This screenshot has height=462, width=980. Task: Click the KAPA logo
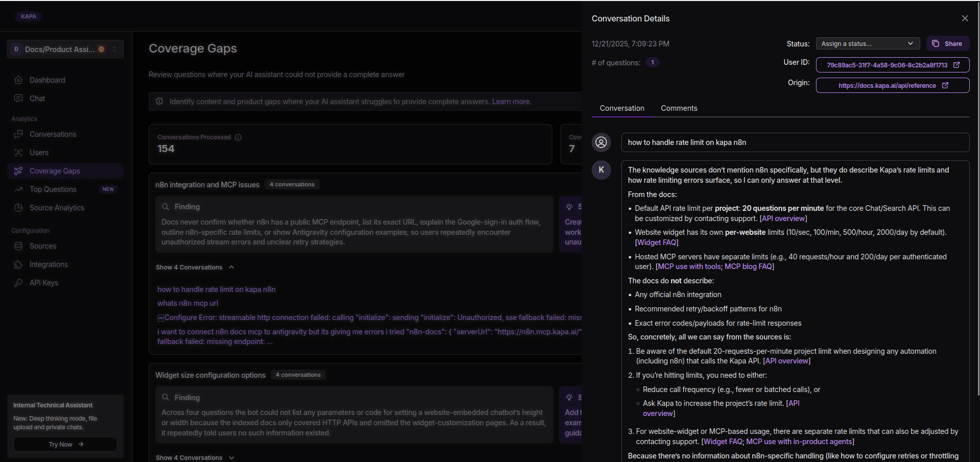pyautogui.click(x=29, y=16)
